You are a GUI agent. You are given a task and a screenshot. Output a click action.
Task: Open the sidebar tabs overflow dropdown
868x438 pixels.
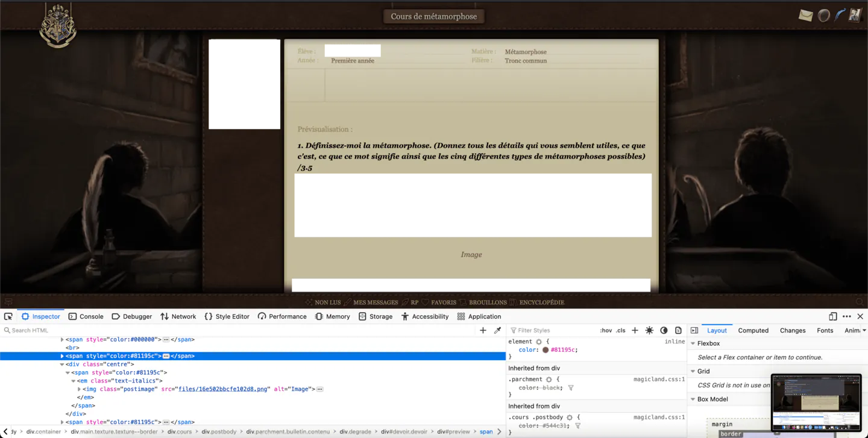(864, 330)
